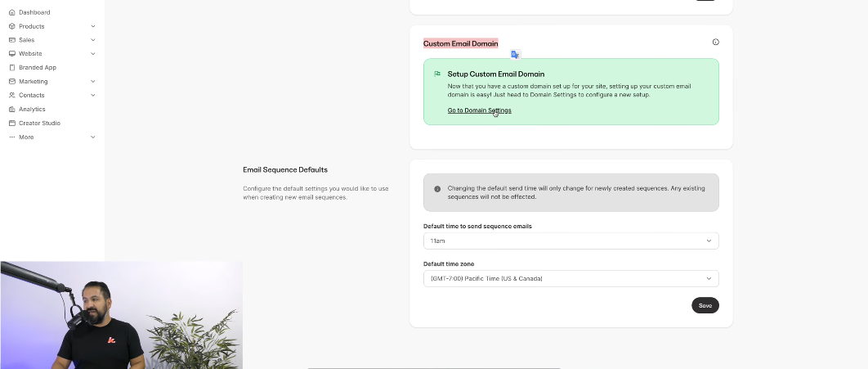Image resolution: width=868 pixels, height=369 pixels.
Task: Click the Website monitor icon
Action: tap(11, 54)
